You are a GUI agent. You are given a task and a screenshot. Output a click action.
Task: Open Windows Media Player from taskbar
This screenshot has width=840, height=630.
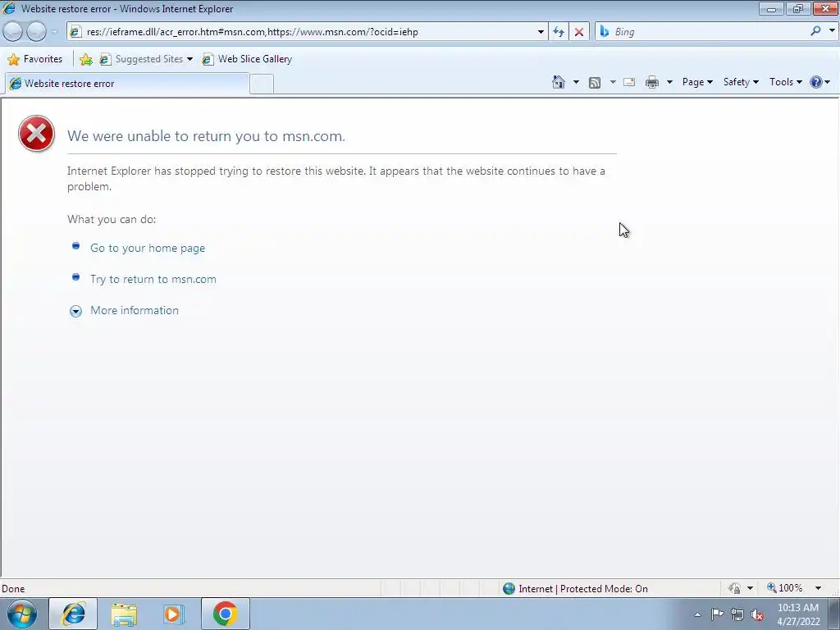(x=174, y=614)
